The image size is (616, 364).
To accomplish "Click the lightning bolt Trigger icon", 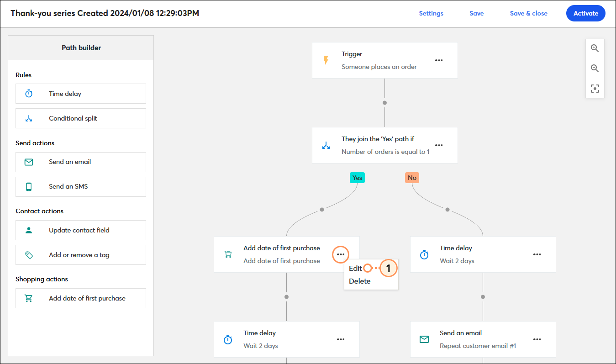I will tap(326, 60).
